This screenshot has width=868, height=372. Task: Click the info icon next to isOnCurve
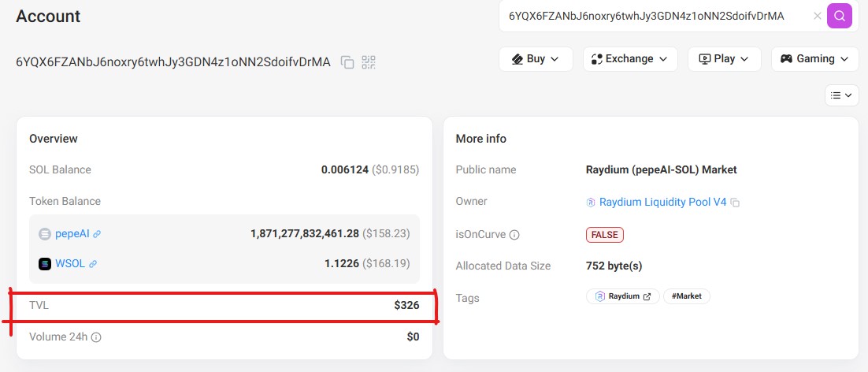[514, 235]
